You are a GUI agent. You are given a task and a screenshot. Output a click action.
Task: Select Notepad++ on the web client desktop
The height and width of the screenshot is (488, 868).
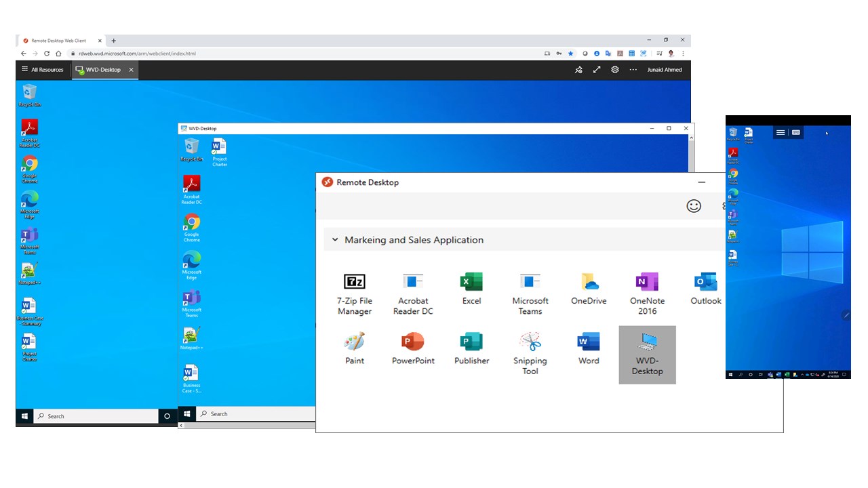pos(28,274)
